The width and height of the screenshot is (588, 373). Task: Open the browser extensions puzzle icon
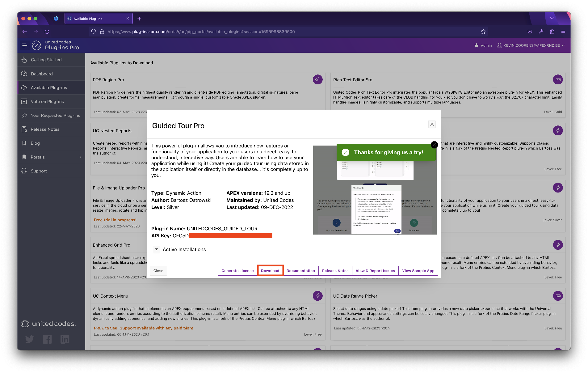point(552,32)
